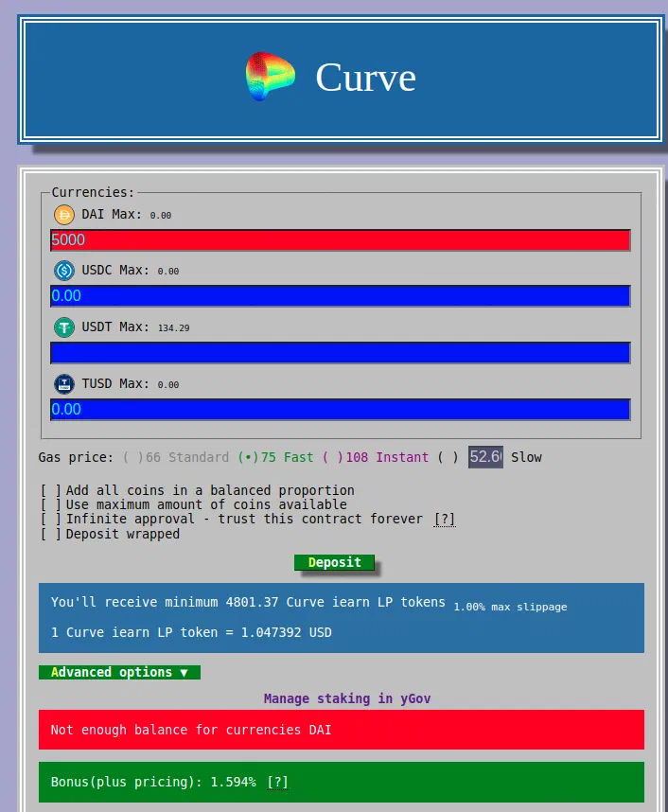Click the Not enough balance DAI warning
668x812 pixels.
click(x=342, y=730)
